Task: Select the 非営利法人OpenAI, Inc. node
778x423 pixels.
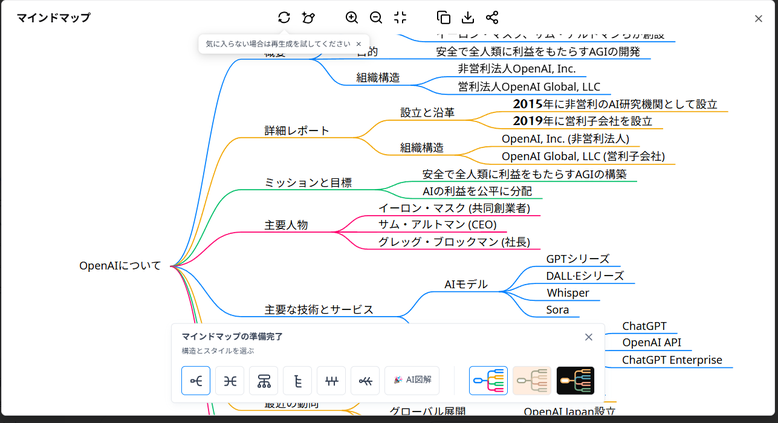Action: (x=517, y=69)
